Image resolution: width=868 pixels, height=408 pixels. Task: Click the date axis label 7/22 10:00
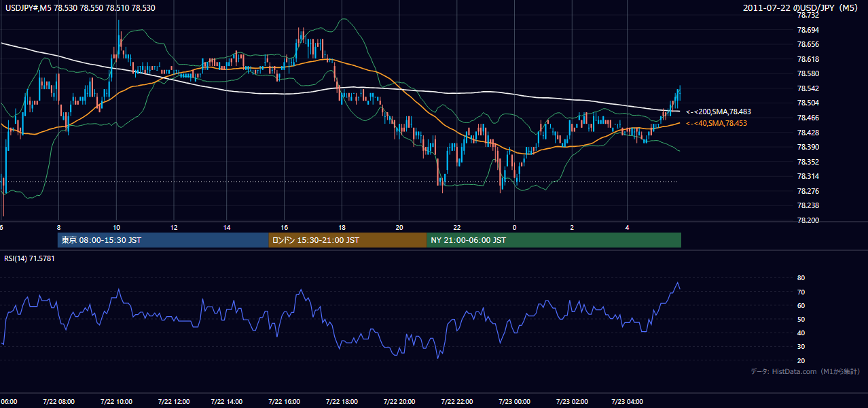coord(115,401)
